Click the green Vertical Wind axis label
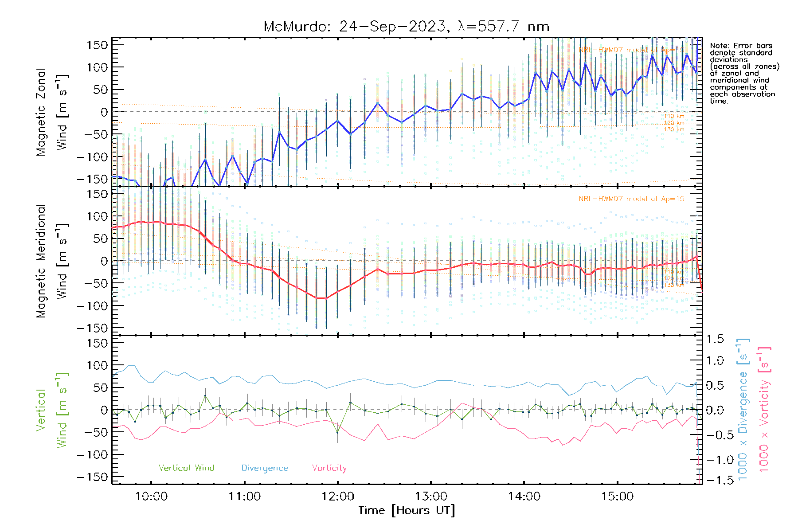Viewport: 798px width, 532px height. 51,410
